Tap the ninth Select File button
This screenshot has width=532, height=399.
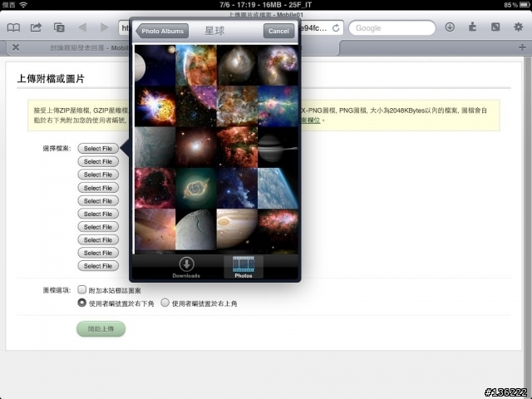(98, 253)
